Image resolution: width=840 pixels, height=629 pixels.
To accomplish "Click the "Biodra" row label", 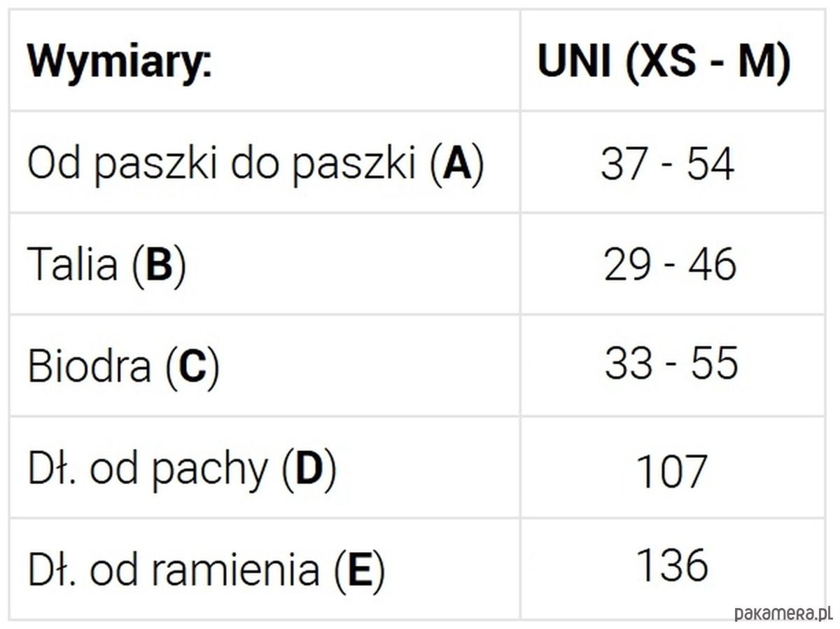I will (89, 366).
